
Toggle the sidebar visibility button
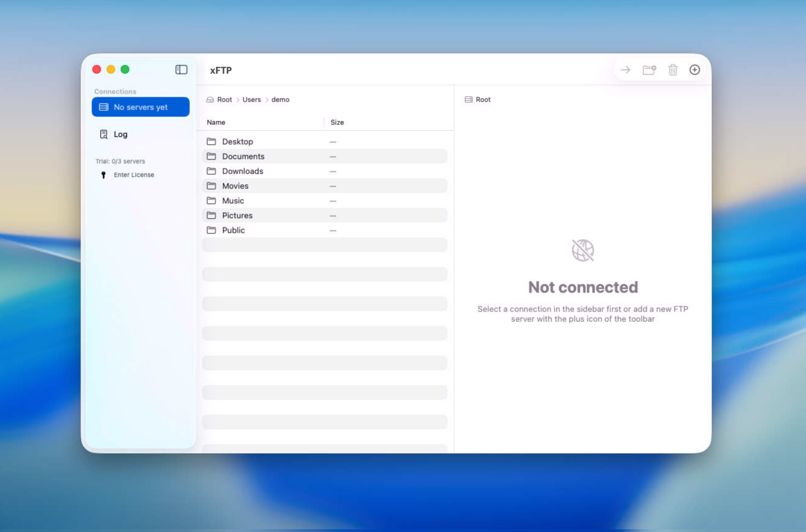181,70
